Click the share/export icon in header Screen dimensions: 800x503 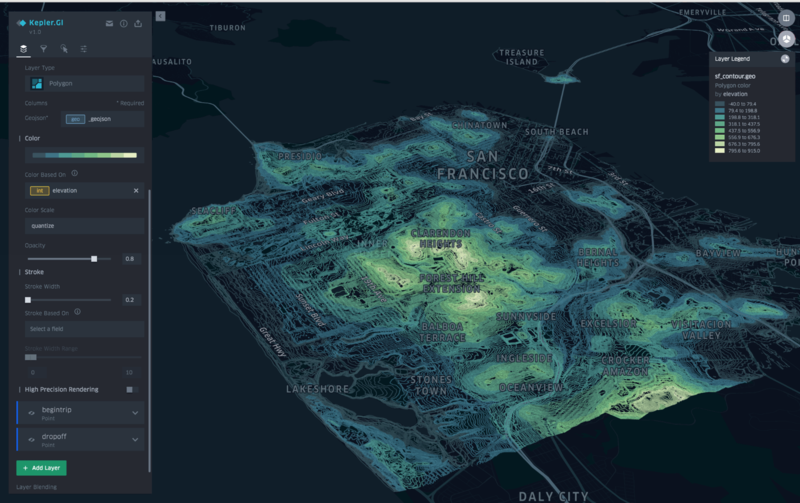click(138, 23)
